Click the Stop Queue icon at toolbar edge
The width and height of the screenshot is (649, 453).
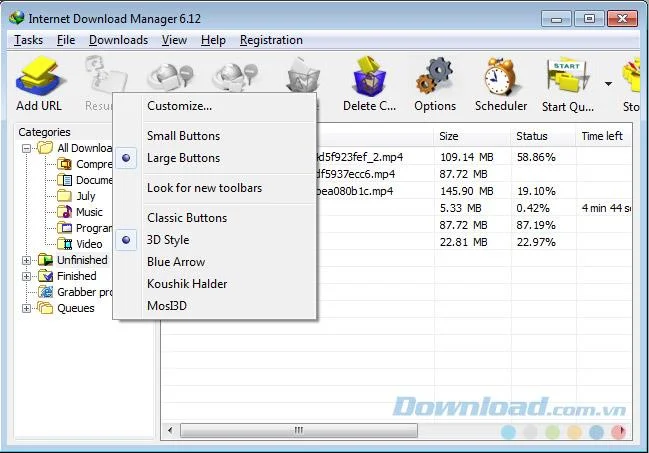tap(631, 77)
